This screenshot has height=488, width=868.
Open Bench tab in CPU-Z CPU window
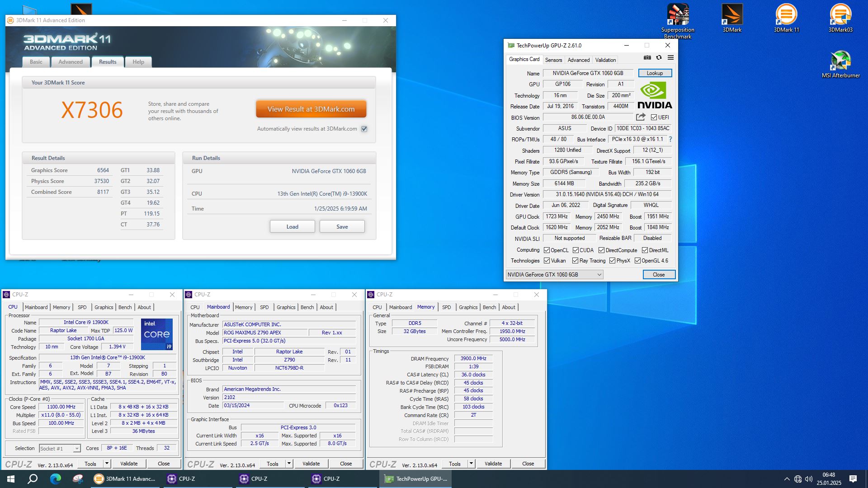point(125,307)
